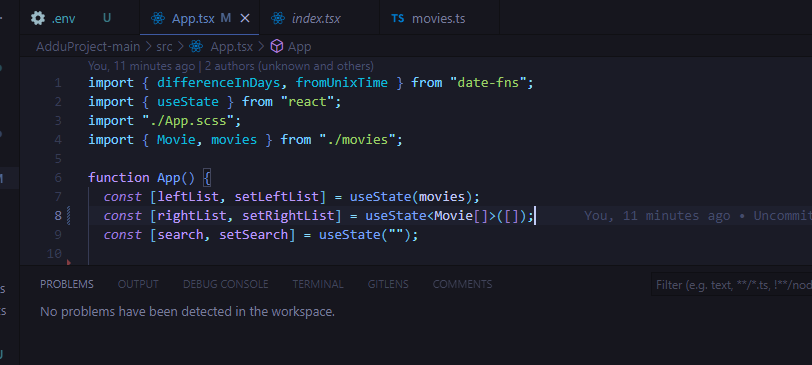Click the React icon in the breadcrumb
812x365 pixels.
pos(196,47)
